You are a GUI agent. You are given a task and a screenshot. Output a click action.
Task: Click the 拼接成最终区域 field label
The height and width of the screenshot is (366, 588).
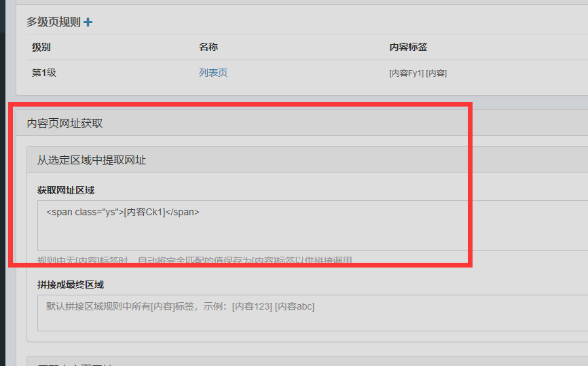click(71, 285)
